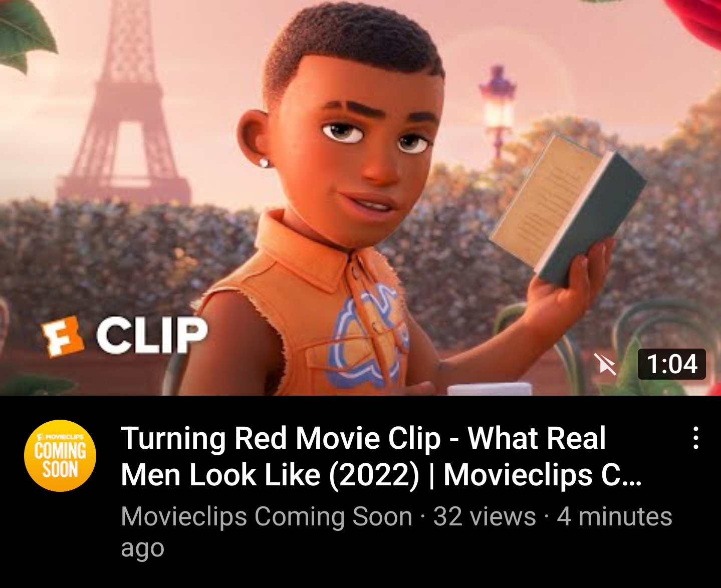Open the Turning Red Movie Clip title

click(x=381, y=456)
